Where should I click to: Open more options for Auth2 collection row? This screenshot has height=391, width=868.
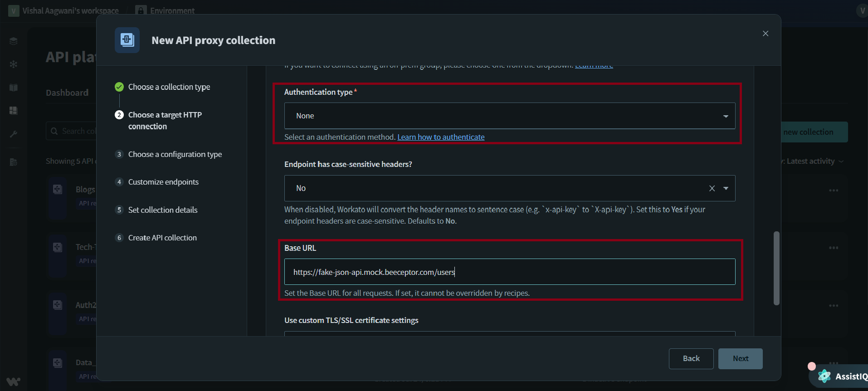coord(834,306)
